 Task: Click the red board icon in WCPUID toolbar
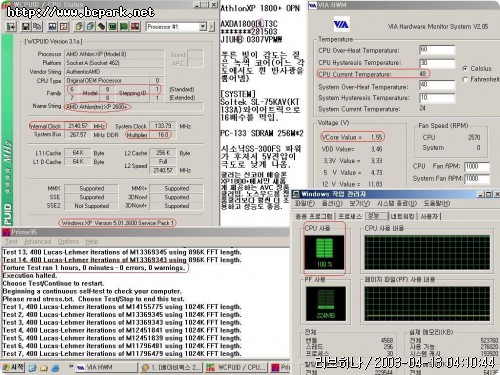pyautogui.click(x=135, y=26)
